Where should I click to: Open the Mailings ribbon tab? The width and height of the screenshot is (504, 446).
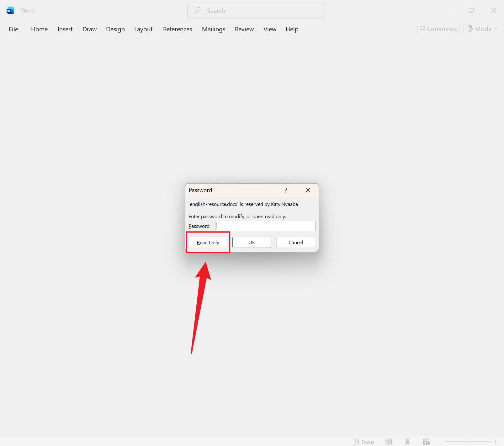(213, 29)
